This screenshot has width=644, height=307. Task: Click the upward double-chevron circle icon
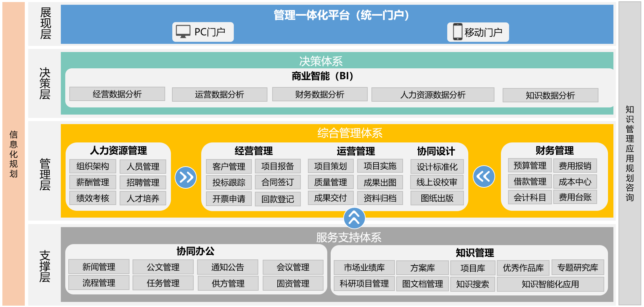pos(354,218)
